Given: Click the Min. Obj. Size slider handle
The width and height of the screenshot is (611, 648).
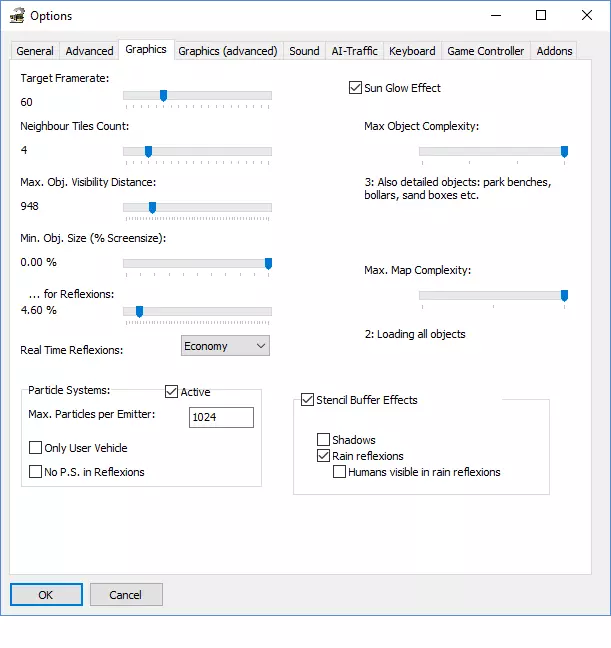Looking at the screenshot, I should click(268, 264).
